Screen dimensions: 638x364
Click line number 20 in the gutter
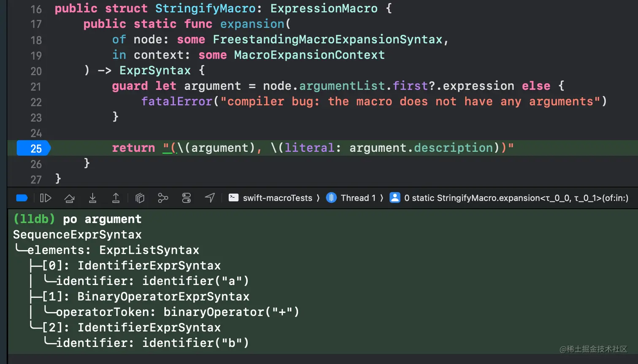click(36, 71)
